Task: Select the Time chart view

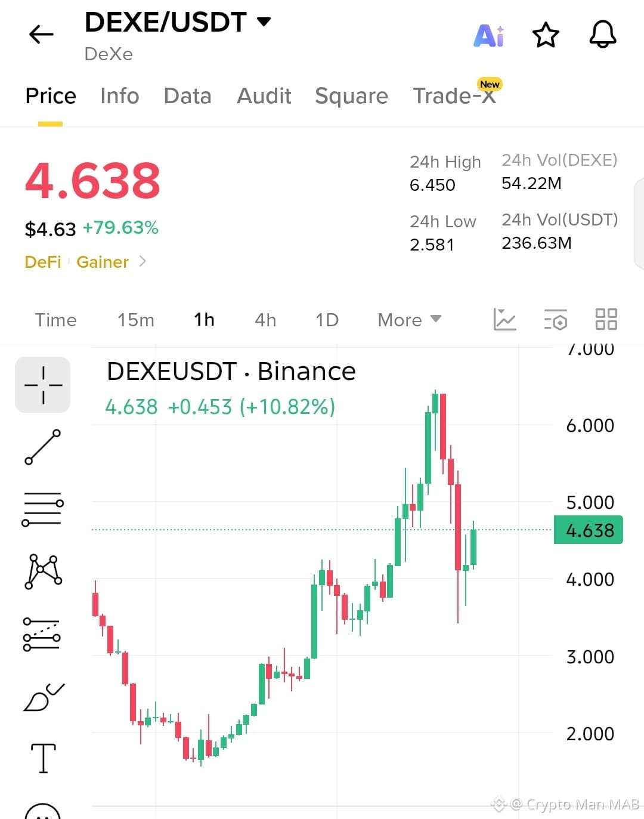Action: pyautogui.click(x=56, y=320)
